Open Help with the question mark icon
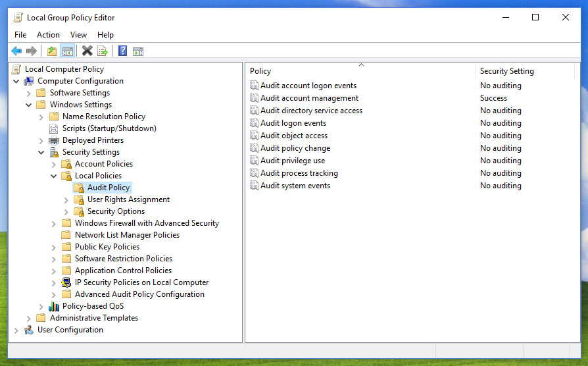The width and height of the screenshot is (588, 366). pyautogui.click(x=122, y=51)
